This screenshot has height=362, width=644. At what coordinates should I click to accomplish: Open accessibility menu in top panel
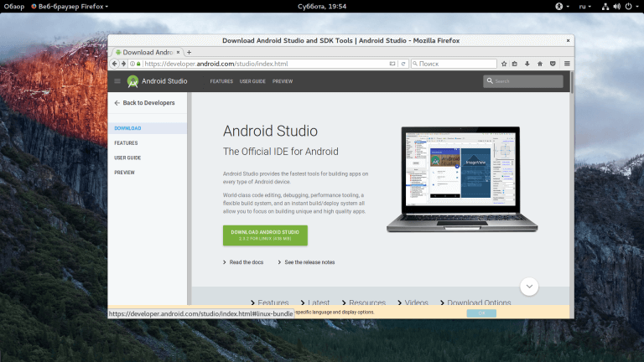562,6
